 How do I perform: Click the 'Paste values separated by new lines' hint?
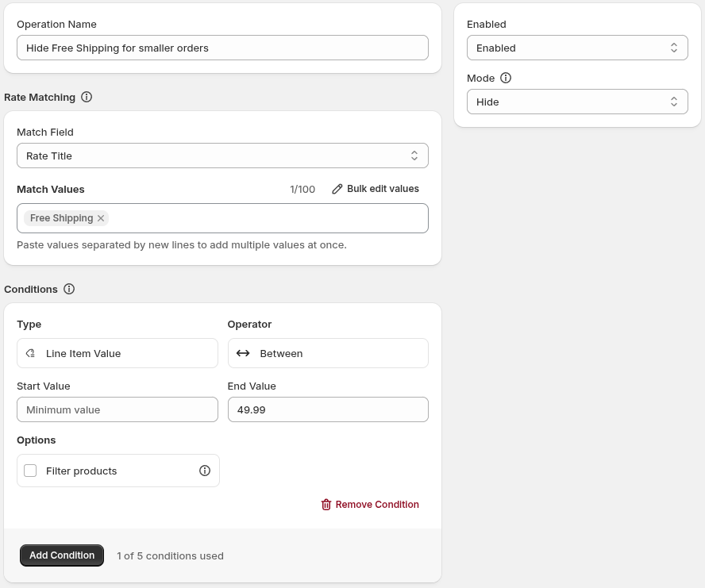tap(182, 245)
